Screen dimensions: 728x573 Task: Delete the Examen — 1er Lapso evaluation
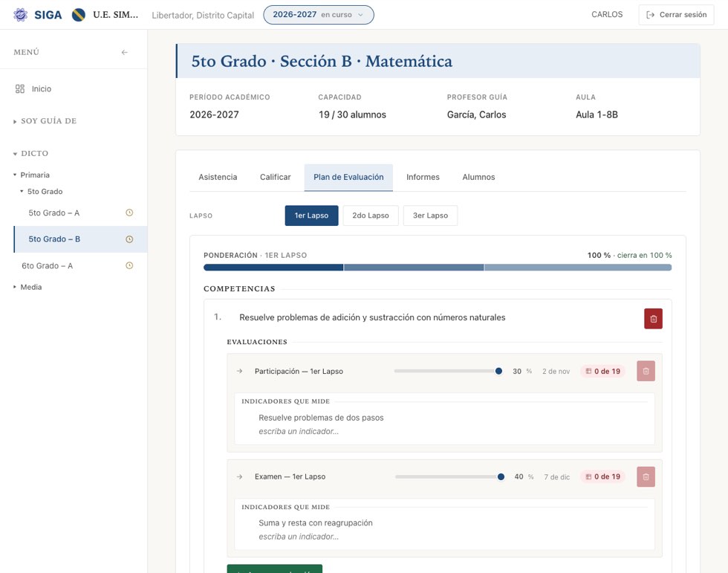pyautogui.click(x=646, y=477)
